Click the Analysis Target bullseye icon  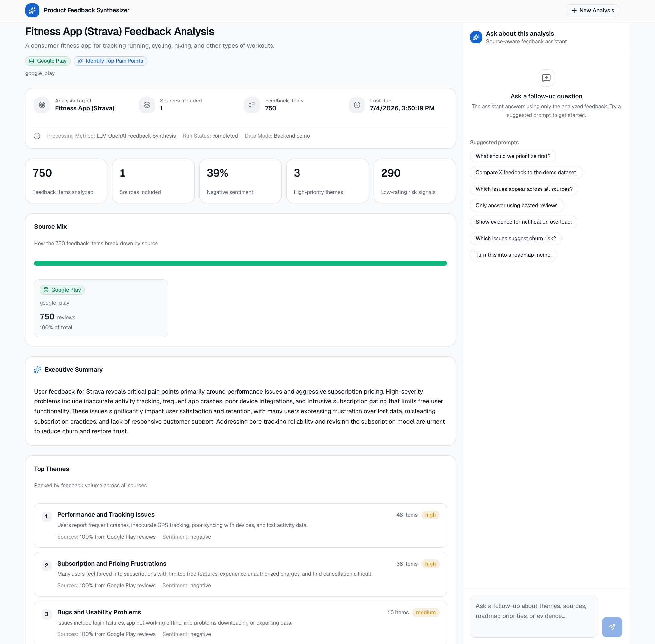pyautogui.click(x=42, y=105)
